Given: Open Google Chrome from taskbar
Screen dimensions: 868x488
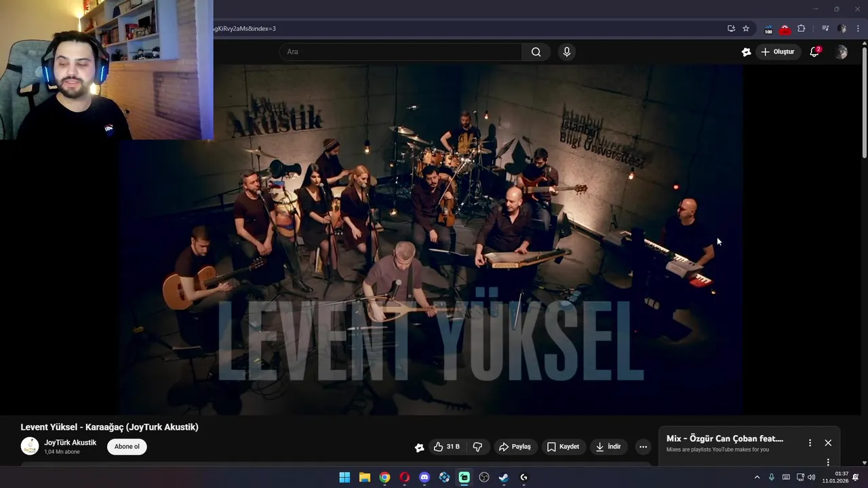Looking at the screenshot, I should (384, 477).
